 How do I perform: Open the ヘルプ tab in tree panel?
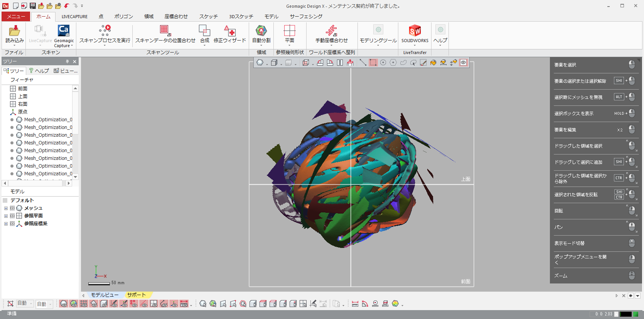click(x=39, y=71)
